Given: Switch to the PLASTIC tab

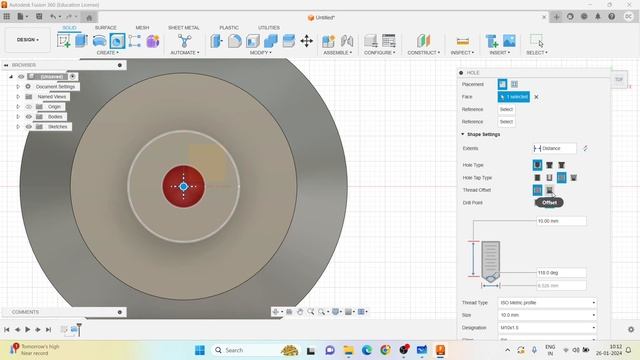Looking at the screenshot, I should coord(229,28).
